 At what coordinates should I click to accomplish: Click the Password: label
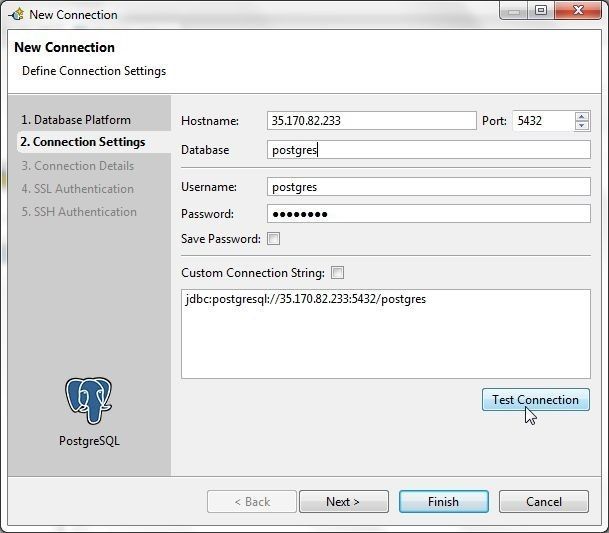click(x=207, y=214)
